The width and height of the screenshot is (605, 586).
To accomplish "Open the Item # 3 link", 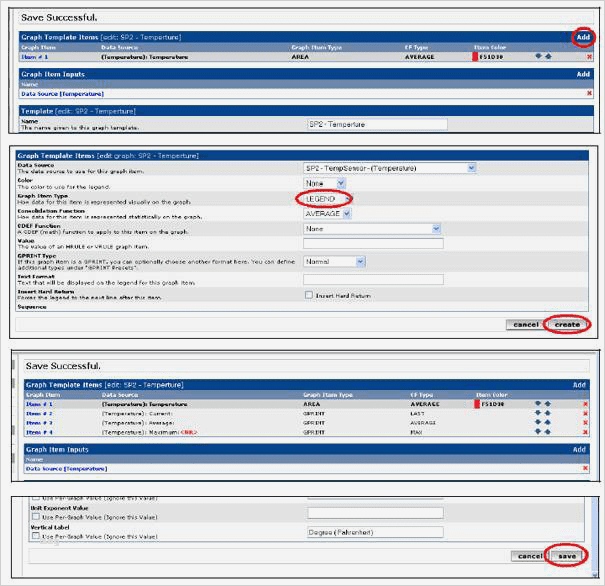I will (x=39, y=423).
